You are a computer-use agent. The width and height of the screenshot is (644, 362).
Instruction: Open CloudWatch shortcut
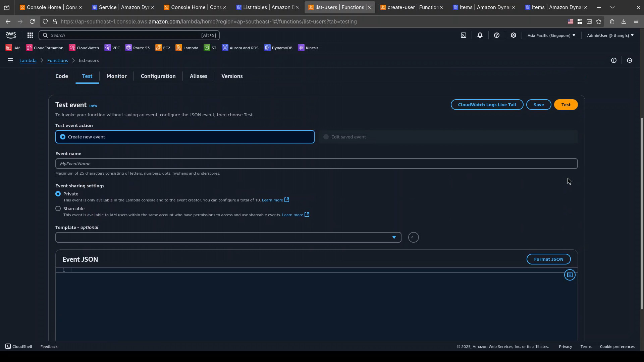coord(84,48)
